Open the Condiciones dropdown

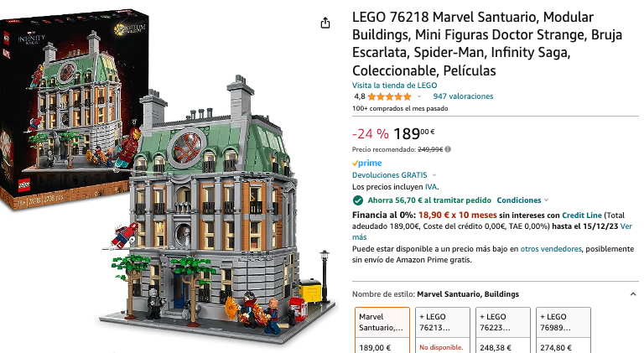pos(522,200)
